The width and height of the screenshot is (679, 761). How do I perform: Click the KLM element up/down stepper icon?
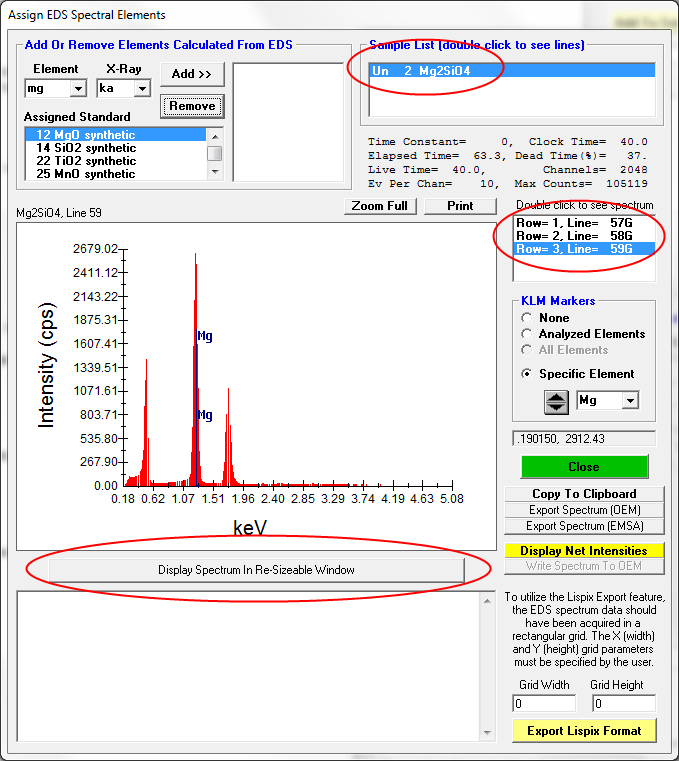[x=556, y=401]
